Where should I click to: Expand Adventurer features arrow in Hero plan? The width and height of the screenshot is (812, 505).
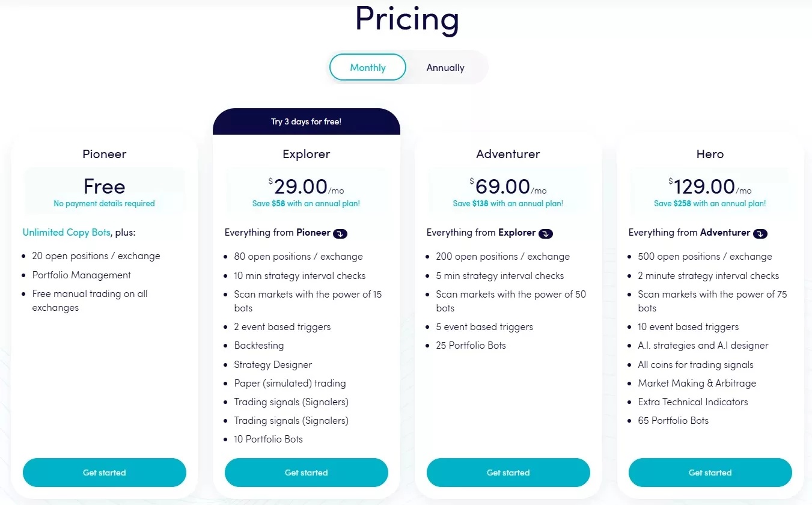pos(760,233)
